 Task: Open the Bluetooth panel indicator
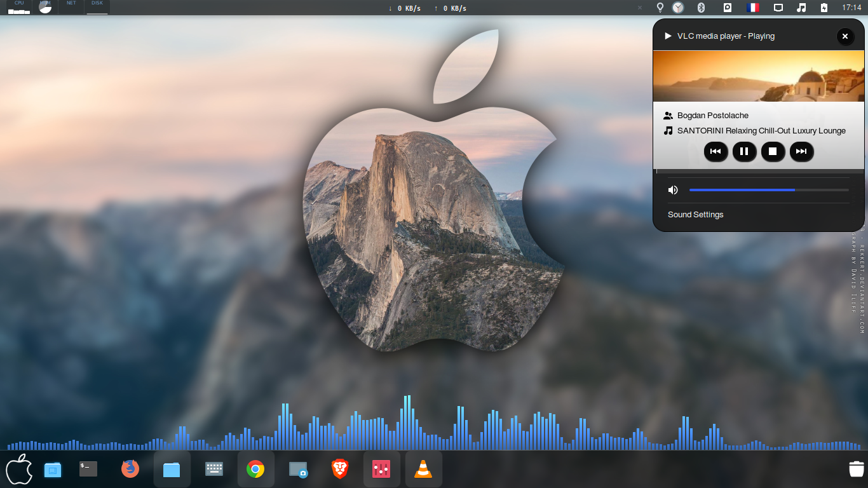click(x=702, y=8)
